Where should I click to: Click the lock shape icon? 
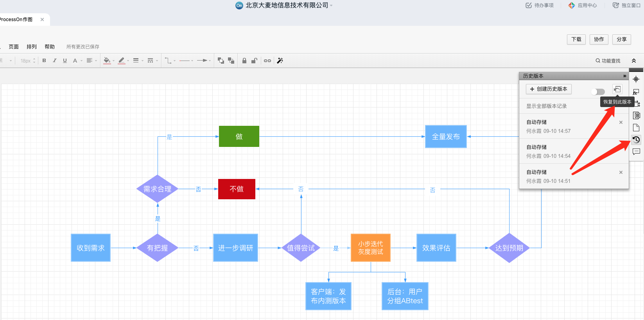(x=244, y=61)
